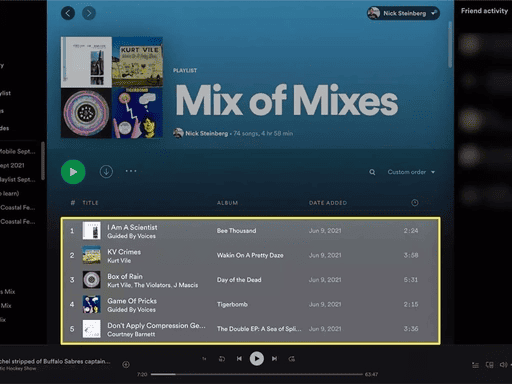Open The Double EP: A Sea of Spli... album link

(x=259, y=329)
